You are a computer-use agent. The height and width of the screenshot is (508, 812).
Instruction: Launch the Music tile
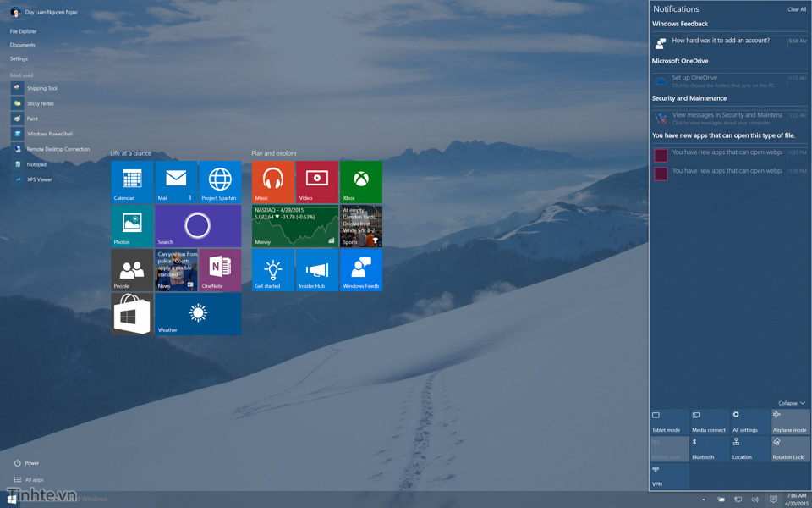pyautogui.click(x=273, y=182)
